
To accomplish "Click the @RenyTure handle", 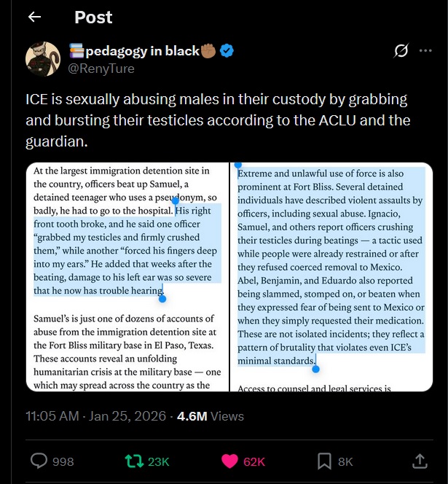I will point(101,69).
